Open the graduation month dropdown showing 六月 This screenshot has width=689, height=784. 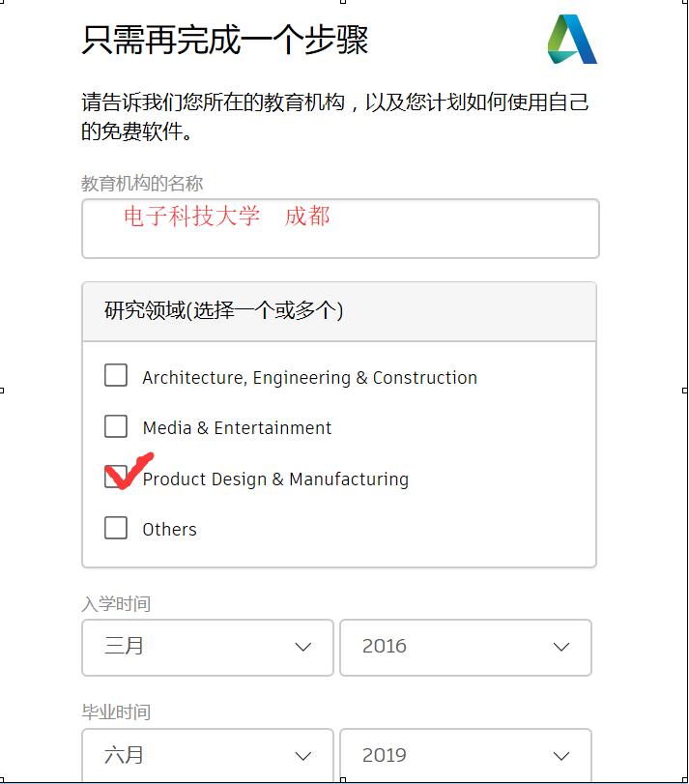pyautogui.click(x=206, y=755)
